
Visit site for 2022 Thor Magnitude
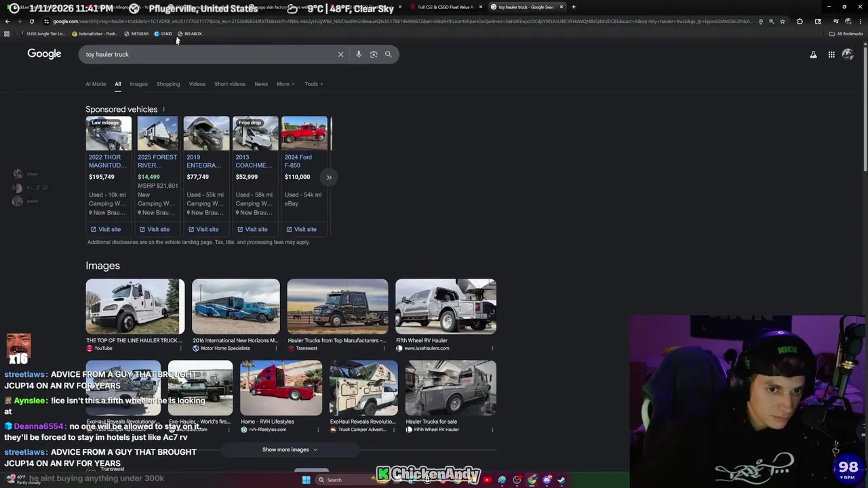pyautogui.click(x=106, y=229)
